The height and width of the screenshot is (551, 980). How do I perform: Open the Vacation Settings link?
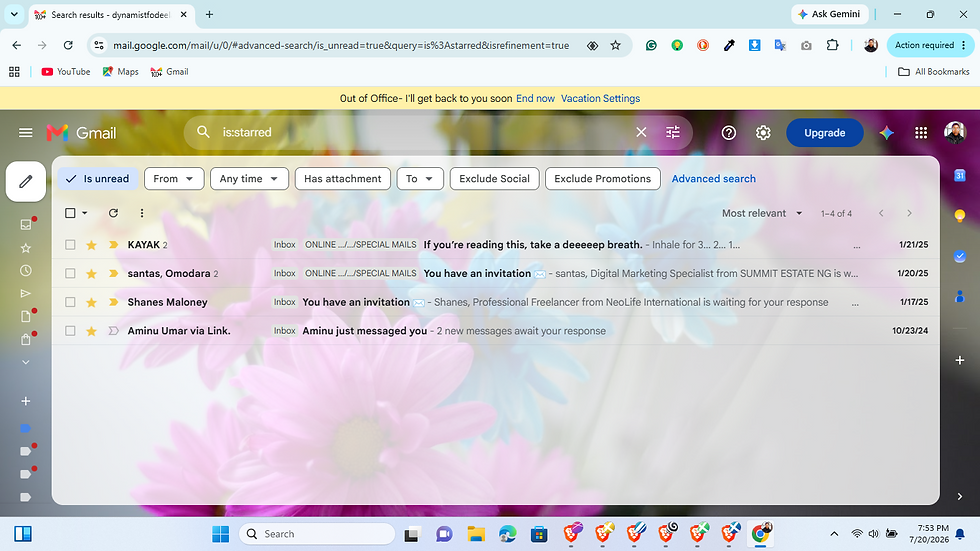click(600, 98)
